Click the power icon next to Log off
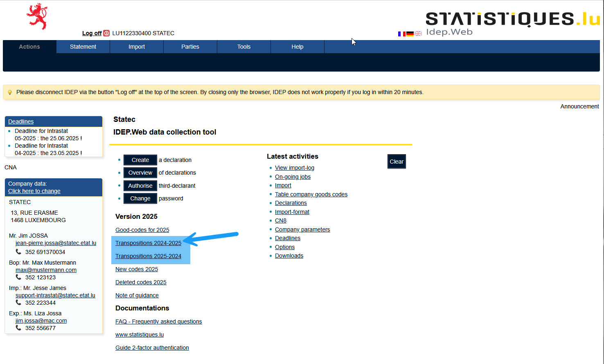This screenshot has width=604, height=364. [106, 33]
